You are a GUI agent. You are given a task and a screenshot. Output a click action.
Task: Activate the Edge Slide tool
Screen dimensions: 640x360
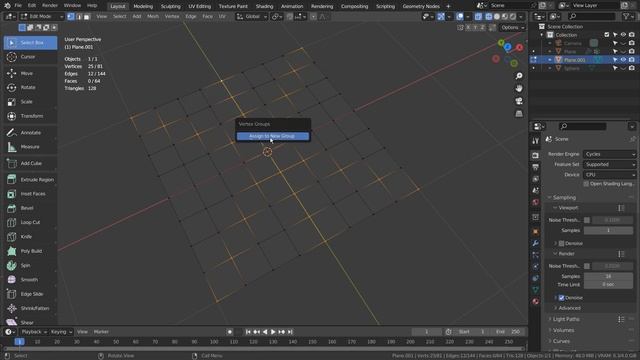click(31, 294)
